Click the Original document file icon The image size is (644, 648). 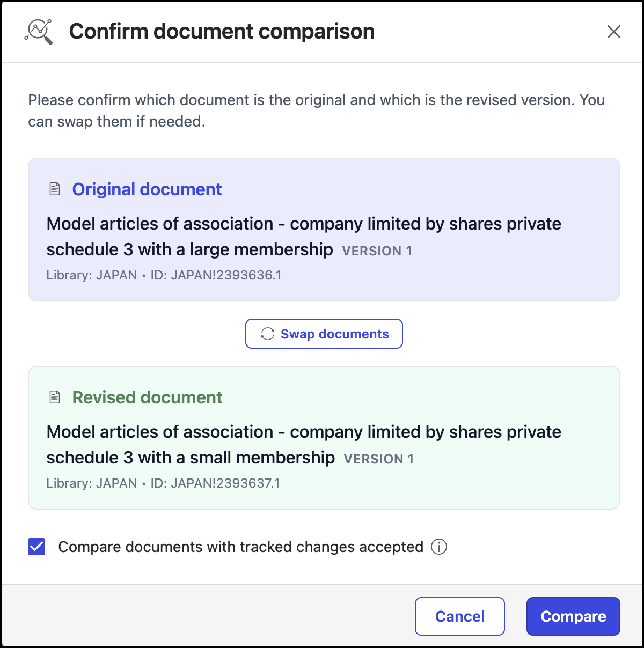[x=55, y=189]
